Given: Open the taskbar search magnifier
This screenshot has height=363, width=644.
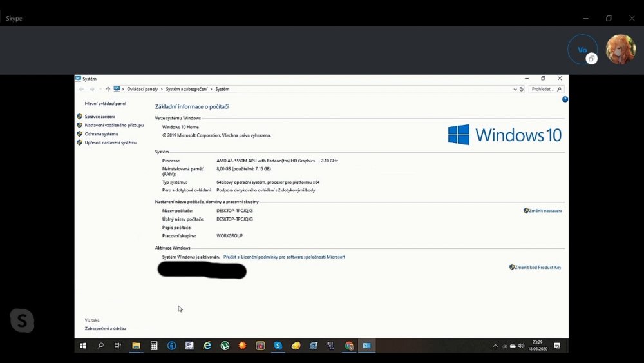Looking at the screenshot, I should point(100,346).
